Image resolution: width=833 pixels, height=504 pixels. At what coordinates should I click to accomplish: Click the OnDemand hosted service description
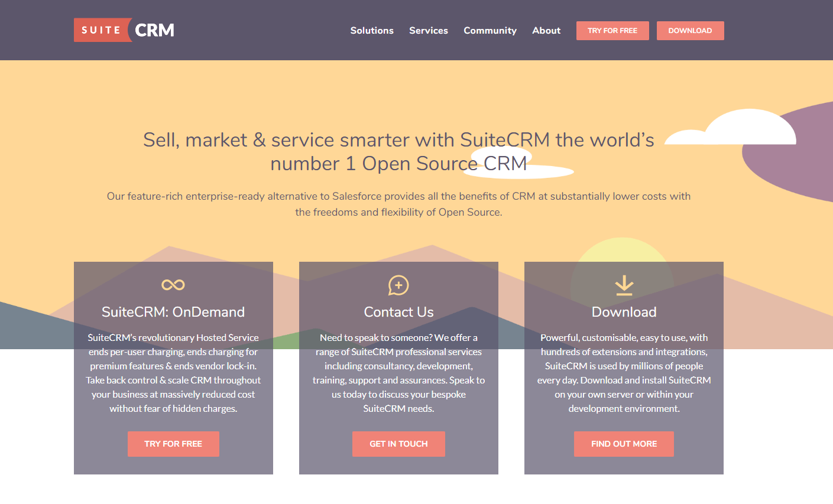click(x=173, y=373)
